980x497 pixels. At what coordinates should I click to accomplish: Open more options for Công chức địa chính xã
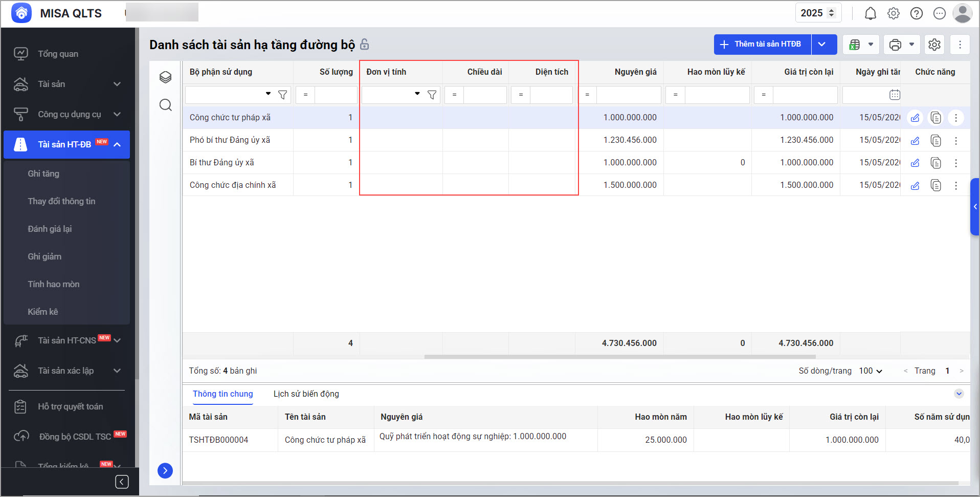[x=955, y=186]
